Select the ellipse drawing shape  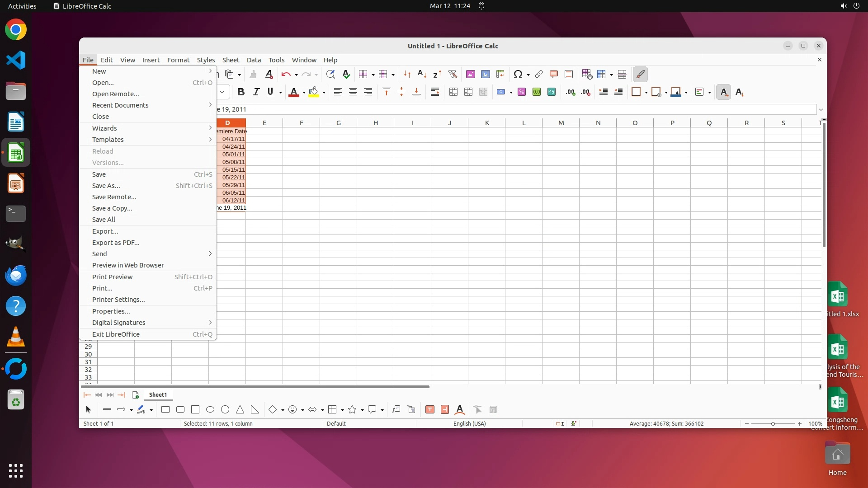pos(210,410)
